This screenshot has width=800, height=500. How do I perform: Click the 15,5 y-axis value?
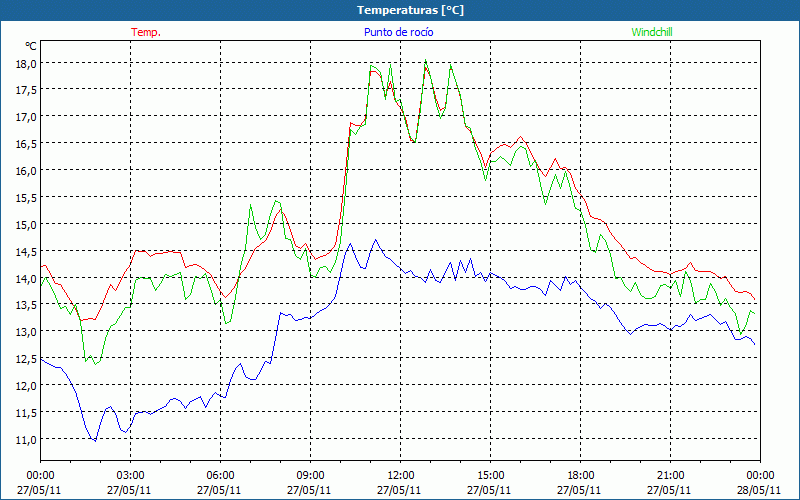point(27,197)
